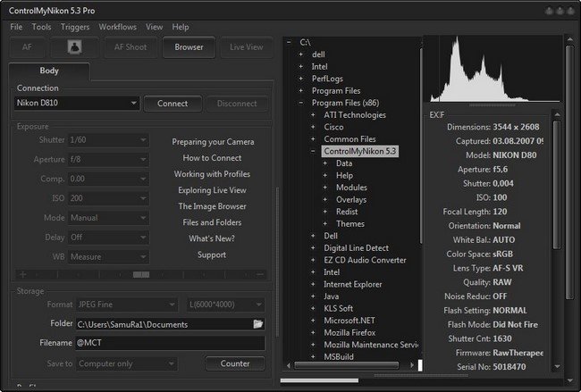This screenshot has width=581, height=392.
Task: Click the folder tree horizontal scrollbar
Action: [346, 365]
